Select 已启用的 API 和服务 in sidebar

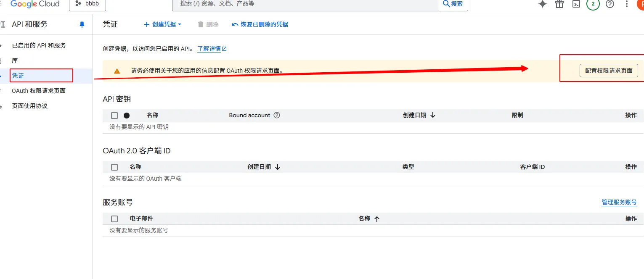(x=39, y=45)
